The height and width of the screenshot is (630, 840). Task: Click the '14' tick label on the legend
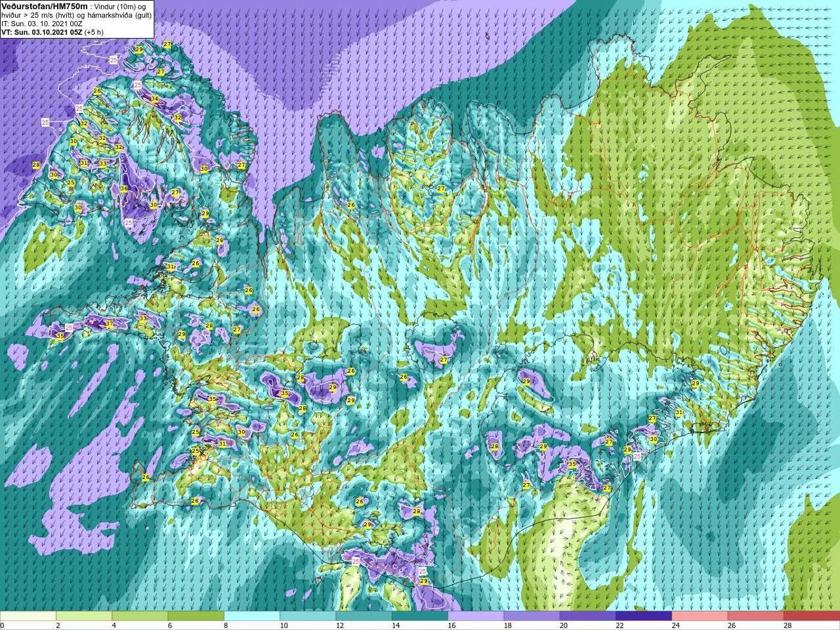[x=396, y=625]
